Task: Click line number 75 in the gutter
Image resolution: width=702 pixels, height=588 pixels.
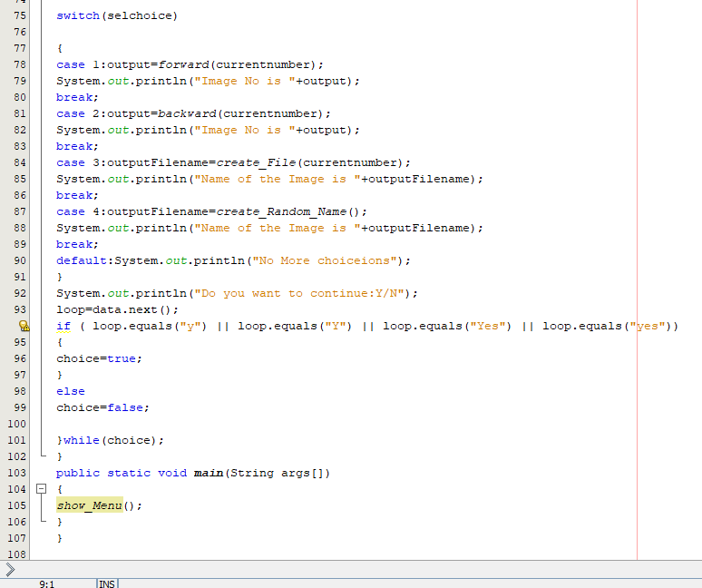Action: [20, 15]
